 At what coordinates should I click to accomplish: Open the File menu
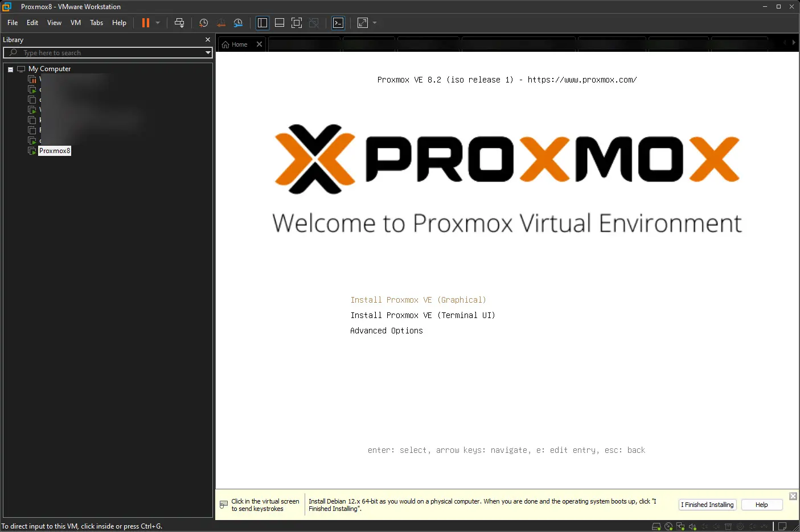[13, 23]
